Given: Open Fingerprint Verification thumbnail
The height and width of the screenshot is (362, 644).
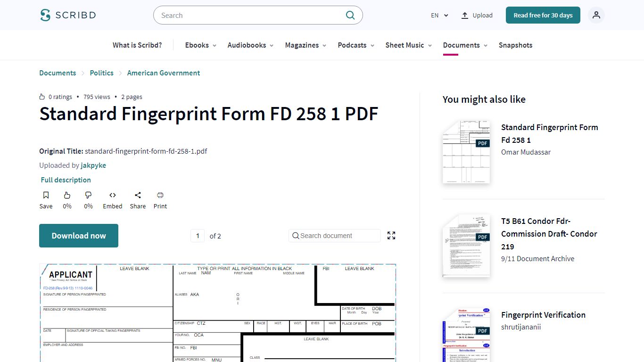Looking at the screenshot, I should (466, 335).
